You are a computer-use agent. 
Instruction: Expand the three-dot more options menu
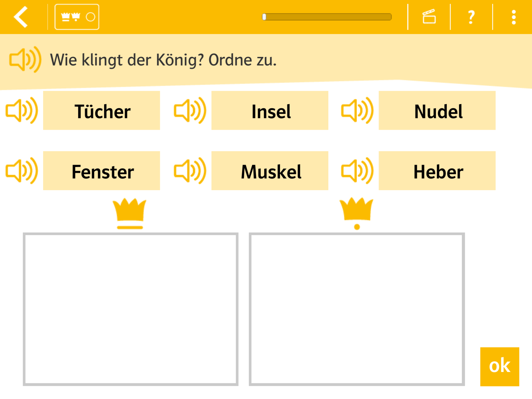pyautogui.click(x=514, y=17)
